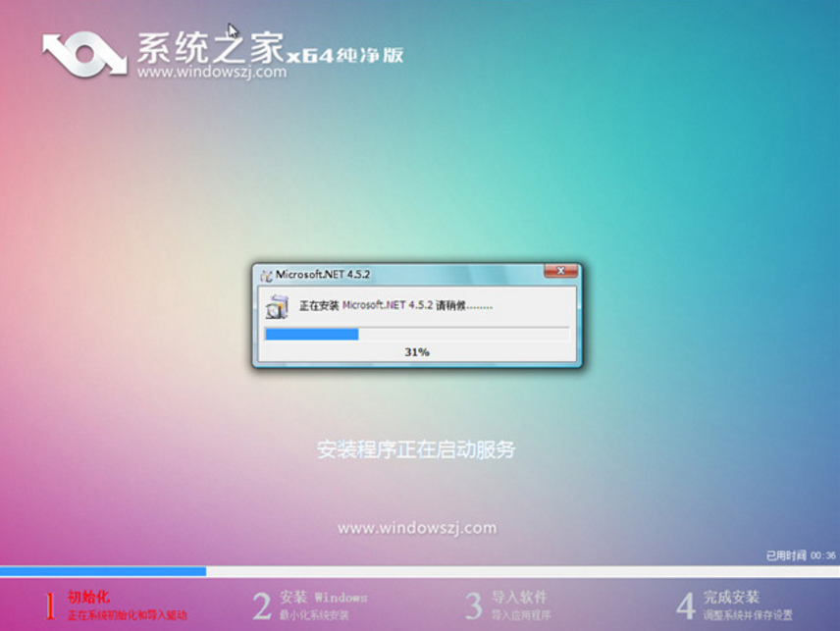
Task: Click the x64纯净版 edition text
Action: [x=345, y=55]
